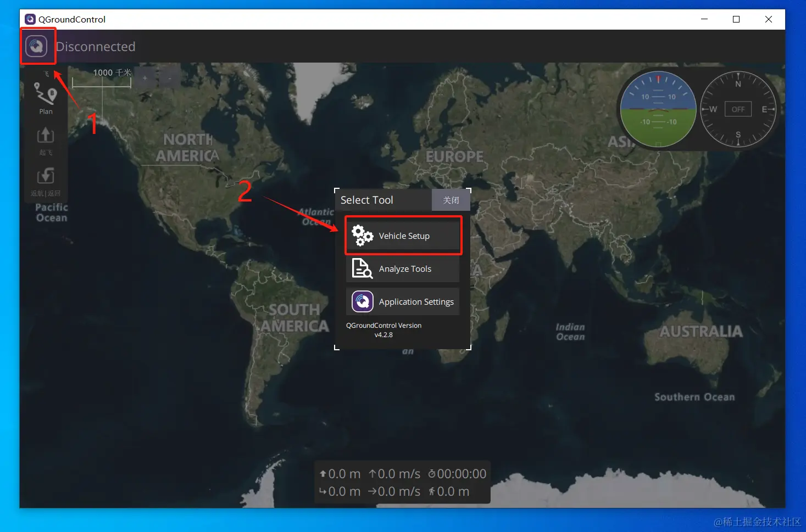Close the Select Tool popup with 关闭
The image size is (806, 532).
451,200
